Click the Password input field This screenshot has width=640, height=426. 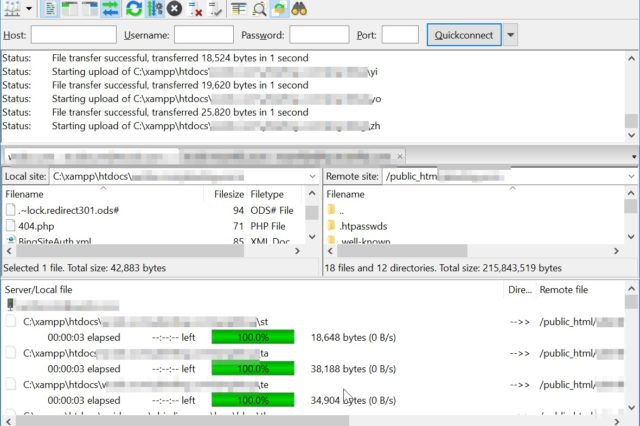coord(319,35)
